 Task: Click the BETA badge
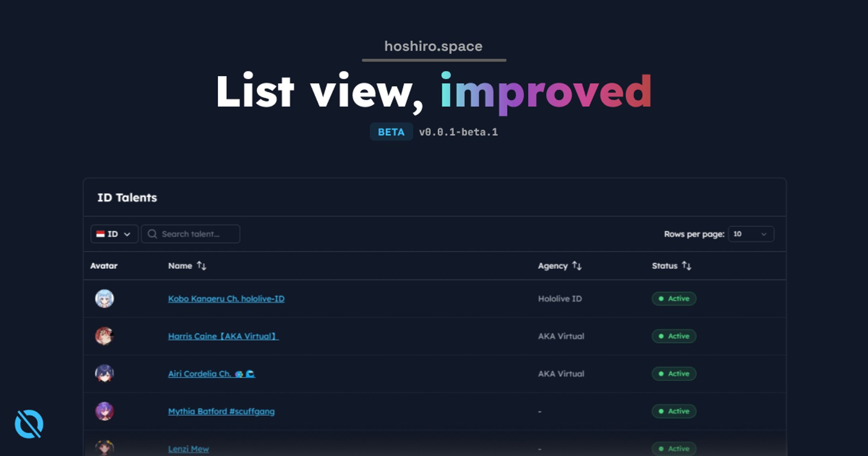(391, 132)
